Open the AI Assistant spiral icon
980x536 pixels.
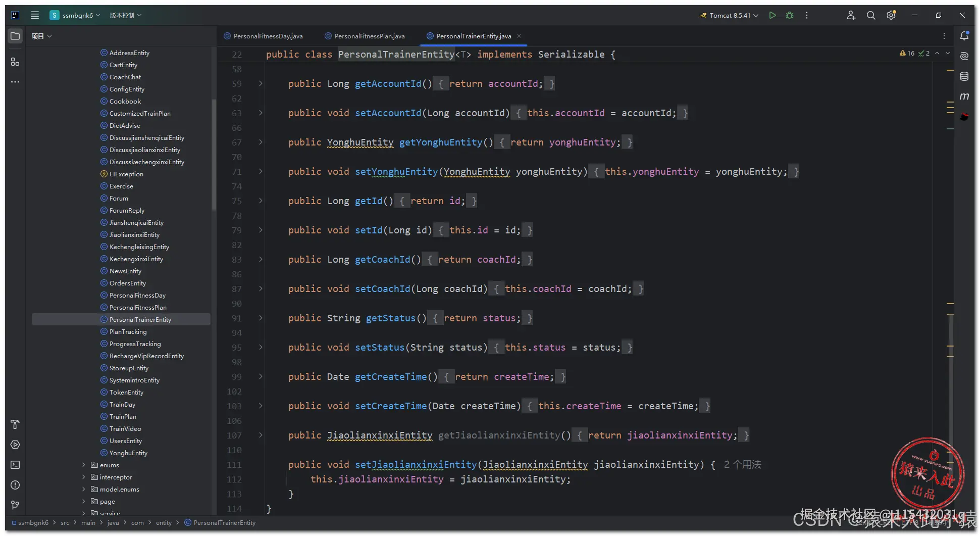point(964,56)
